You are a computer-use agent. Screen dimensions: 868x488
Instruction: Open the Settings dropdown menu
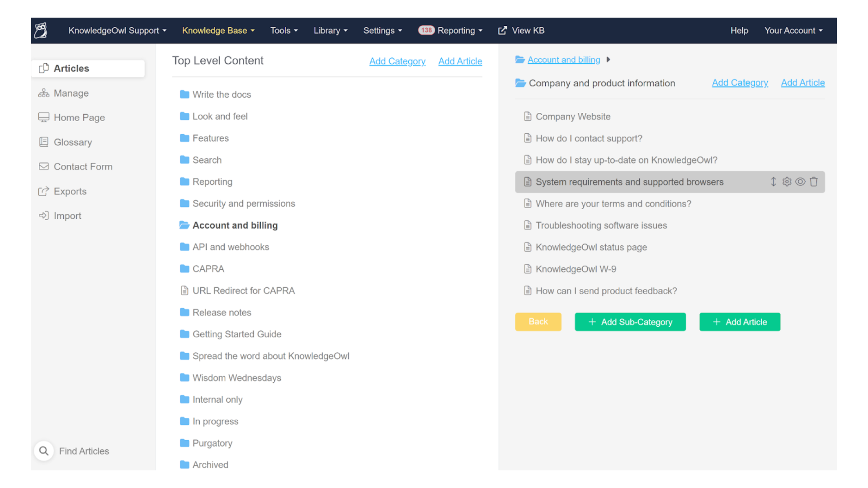(382, 30)
